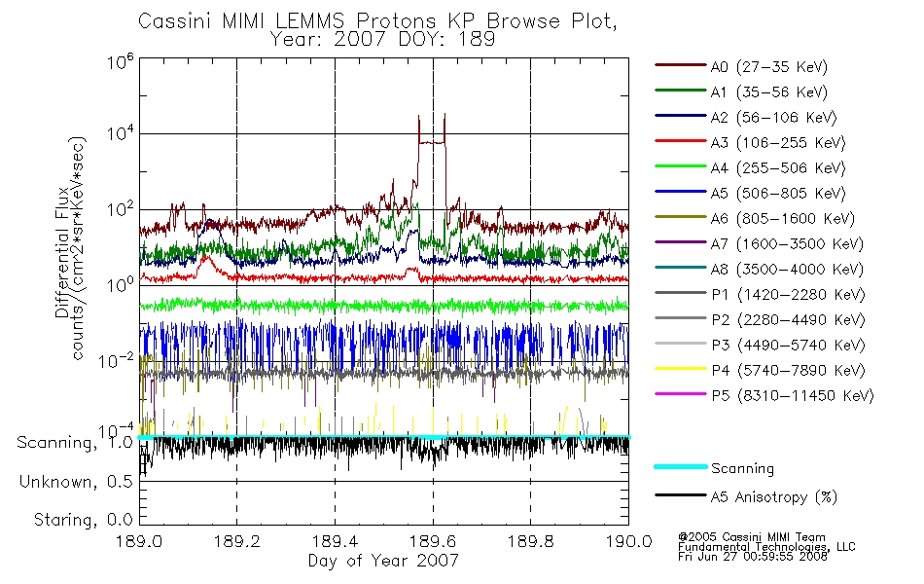
Task: Click the P1 (1420-2280 KeV) legend label
Action: [x=788, y=295]
